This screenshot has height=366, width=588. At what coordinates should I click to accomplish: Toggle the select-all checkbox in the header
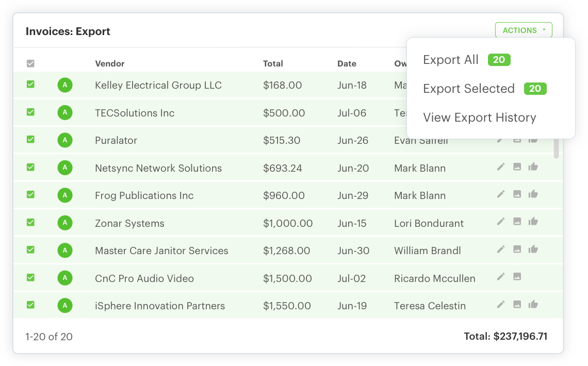30,63
